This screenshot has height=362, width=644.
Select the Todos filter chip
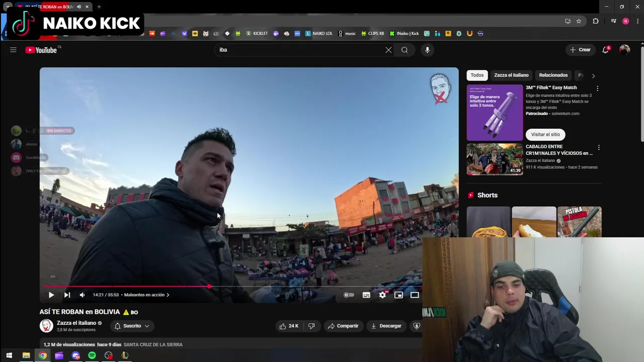(x=477, y=75)
